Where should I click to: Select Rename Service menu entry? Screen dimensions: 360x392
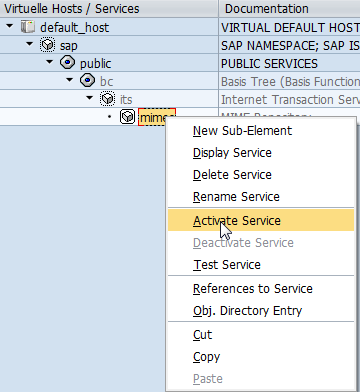click(261, 197)
